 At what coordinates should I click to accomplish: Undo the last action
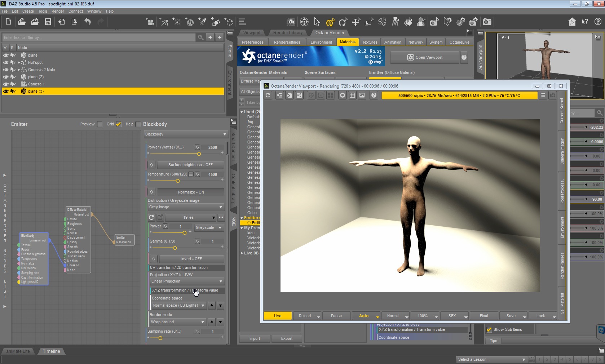point(88,22)
